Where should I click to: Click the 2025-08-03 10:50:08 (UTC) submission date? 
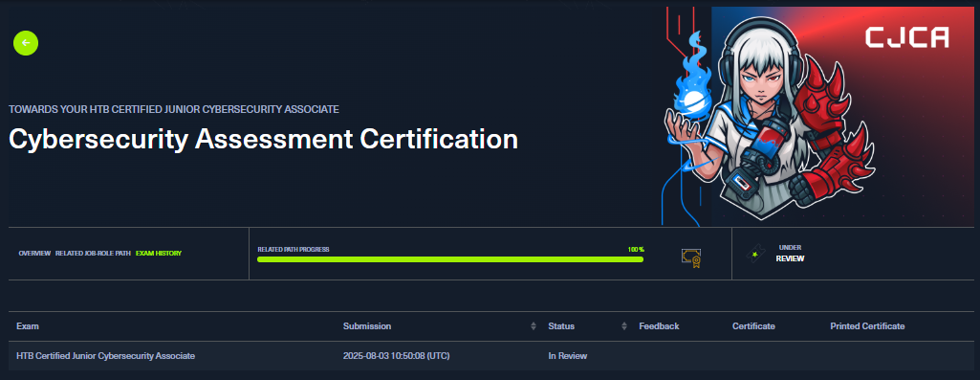coord(396,355)
